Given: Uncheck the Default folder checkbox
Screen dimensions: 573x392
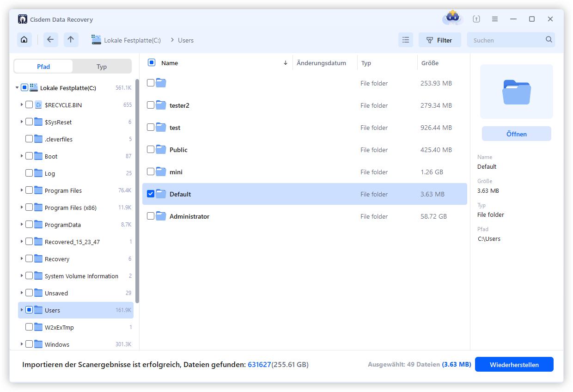Looking at the screenshot, I should [x=150, y=194].
